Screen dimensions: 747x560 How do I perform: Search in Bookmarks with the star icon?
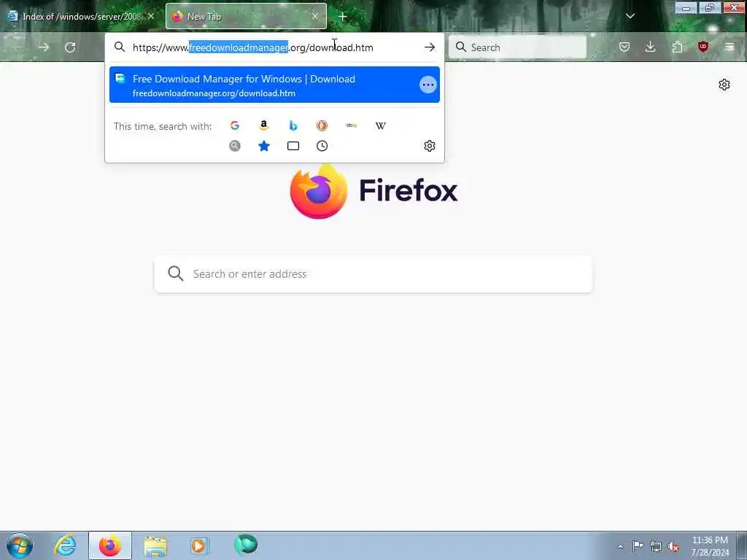click(264, 146)
